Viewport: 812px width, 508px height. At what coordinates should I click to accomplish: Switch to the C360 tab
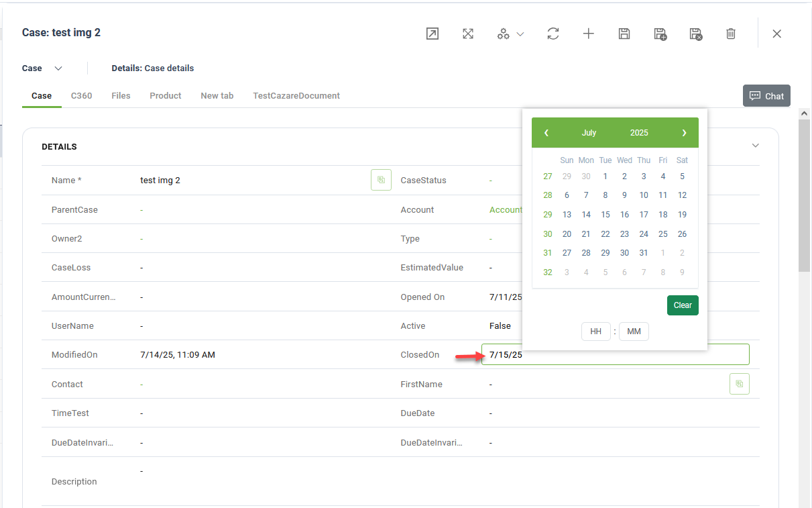[x=82, y=96]
